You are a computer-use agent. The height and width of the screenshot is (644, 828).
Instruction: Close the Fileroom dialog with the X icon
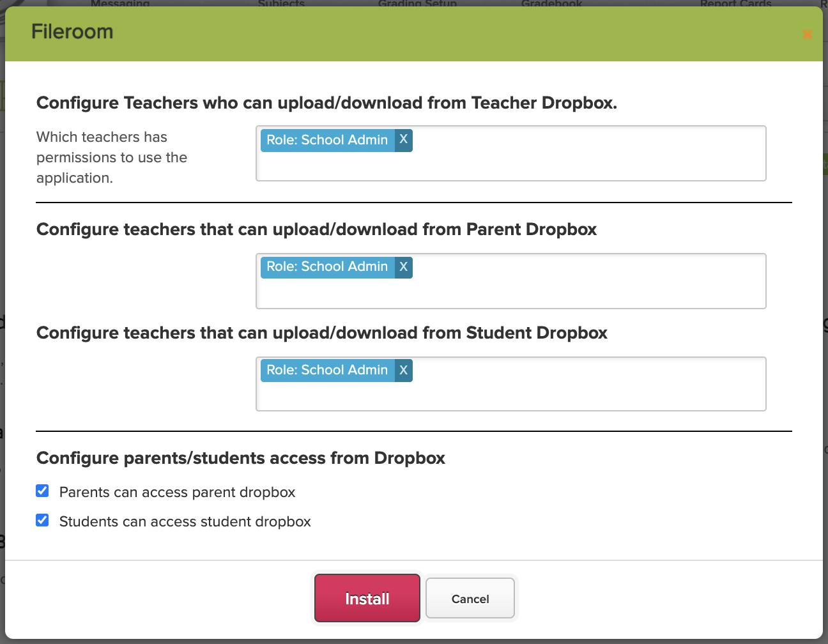(808, 34)
